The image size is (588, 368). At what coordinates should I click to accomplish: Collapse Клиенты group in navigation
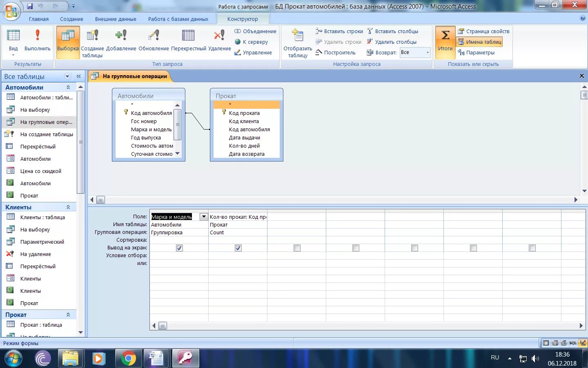(x=68, y=207)
